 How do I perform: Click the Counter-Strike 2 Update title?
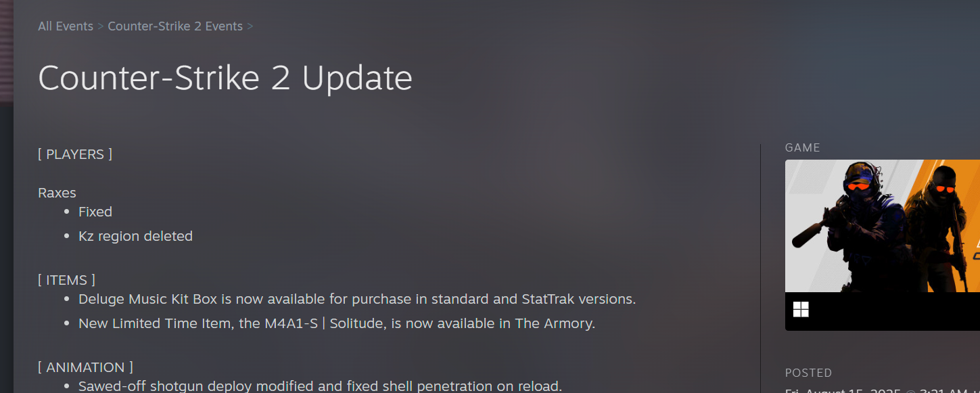point(225,78)
